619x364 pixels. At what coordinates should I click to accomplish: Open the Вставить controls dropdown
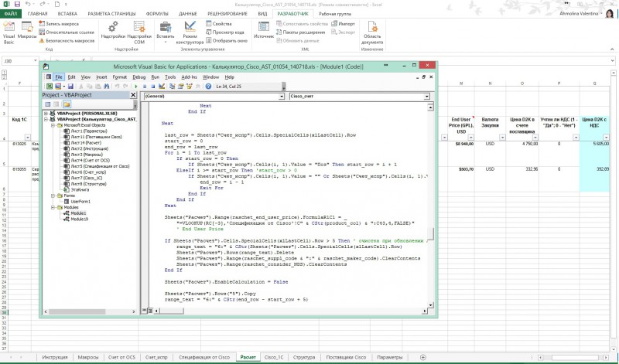(x=165, y=31)
